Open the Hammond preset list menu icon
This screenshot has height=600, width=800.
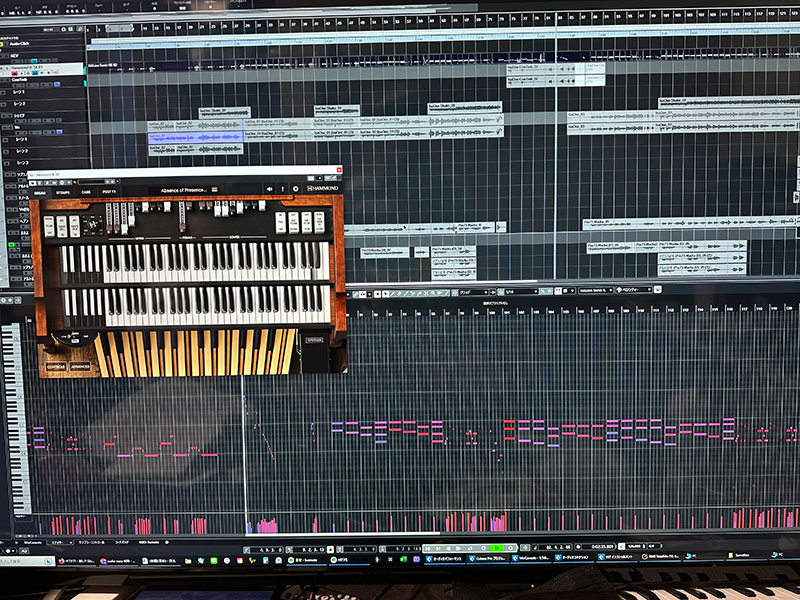[x=215, y=189]
